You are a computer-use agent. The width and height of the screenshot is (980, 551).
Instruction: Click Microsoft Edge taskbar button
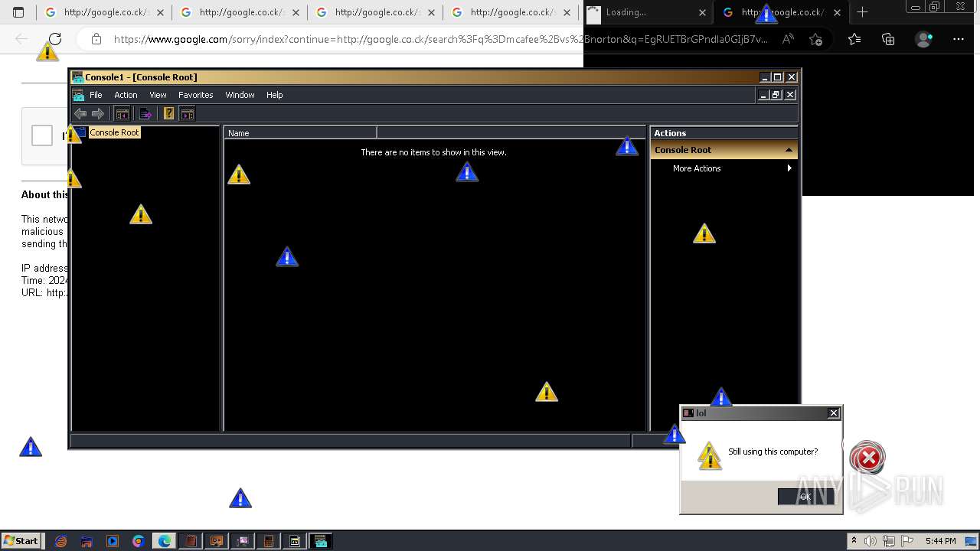coord(165,541)
